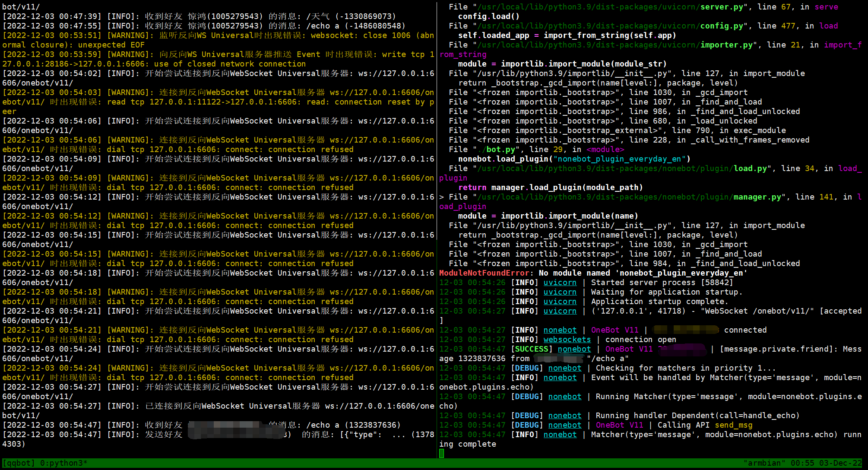Click the "unexpected EOF" text
Image resolution: width=868 pixels, height=470 pixels.
click(x=111, y=45)
